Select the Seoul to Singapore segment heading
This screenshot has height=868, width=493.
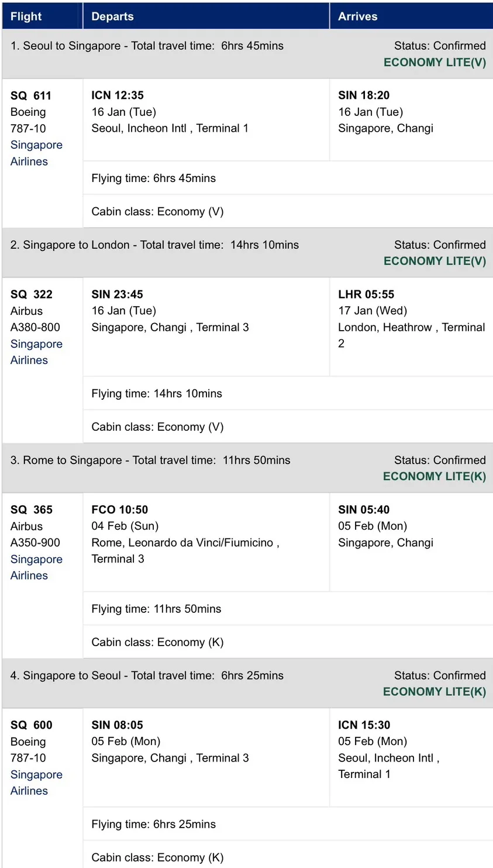point(147,46)
